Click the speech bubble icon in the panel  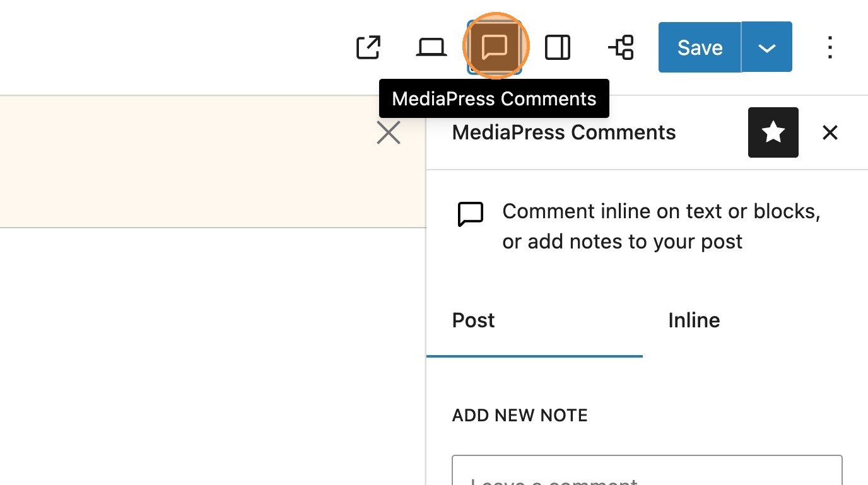pyautogui.click(x=471, y=214)
